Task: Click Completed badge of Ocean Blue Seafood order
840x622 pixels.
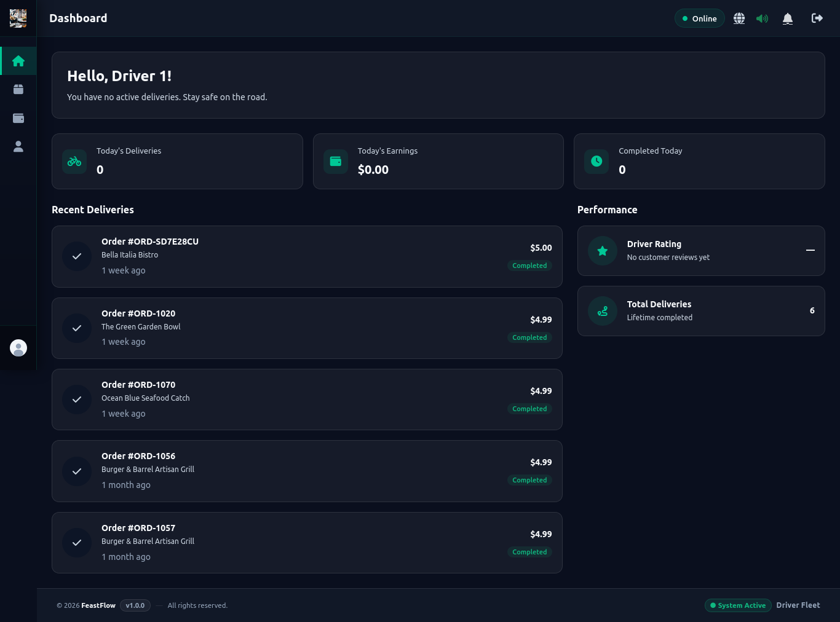Action: click(529, 409)
